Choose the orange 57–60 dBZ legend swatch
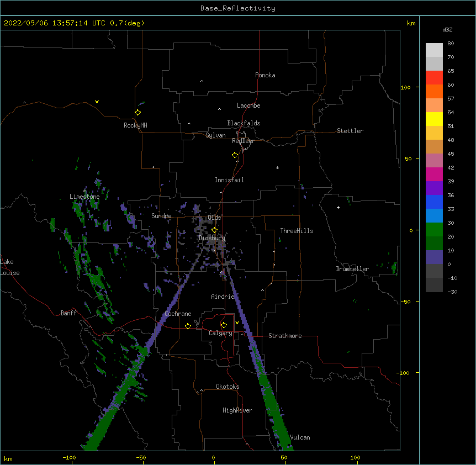The height and width of the screenshot is (465, 476). [434, 91]
